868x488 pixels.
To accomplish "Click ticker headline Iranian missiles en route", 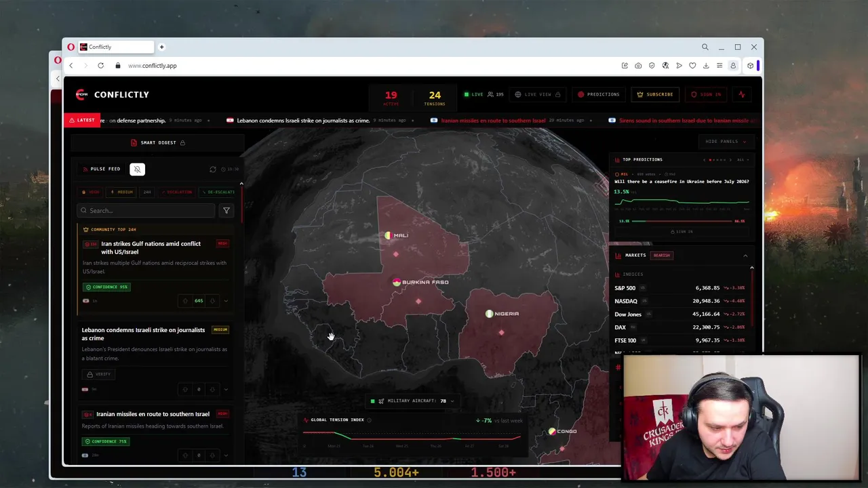I will [x=493, y=121].
